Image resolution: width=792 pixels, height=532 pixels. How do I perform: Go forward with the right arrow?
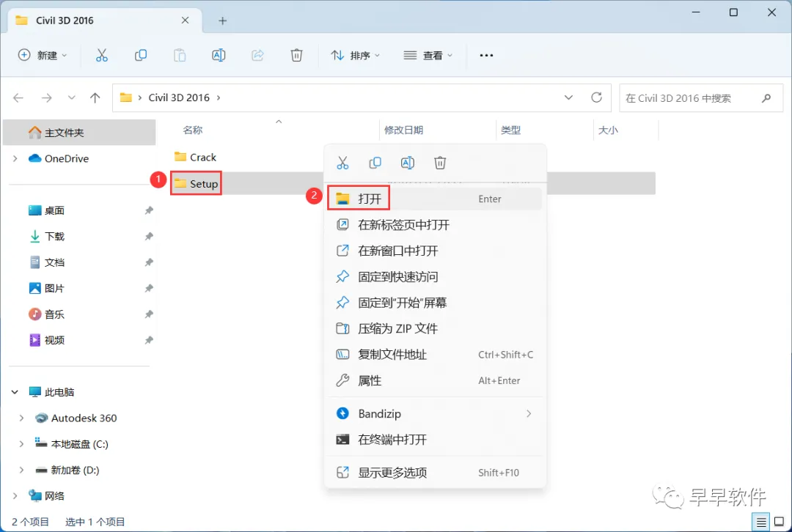pos(46,97)
